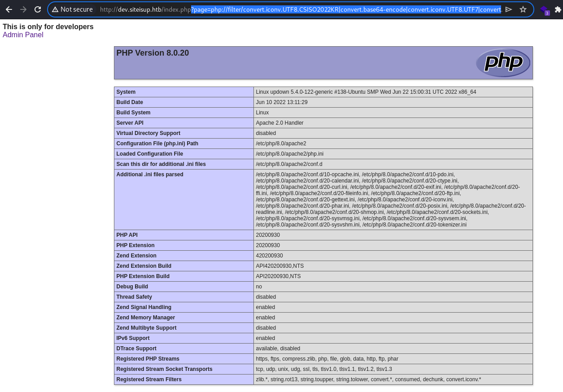This screenshot has width=563, height=392.
Task: Click the '420200930' value
Action: 269,256
